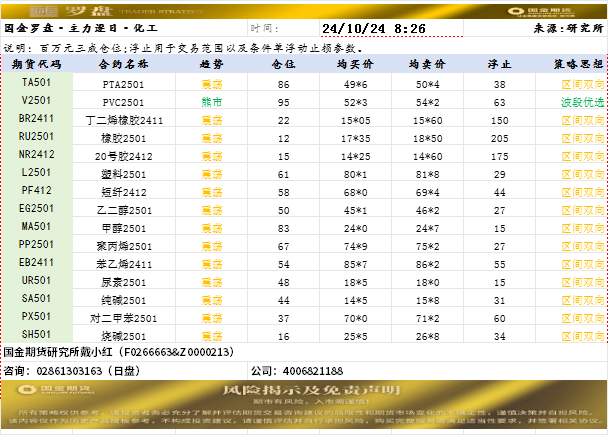The image size is (608, 435).
Task: Click the 公司 4006821188 phone number
Action: click(297, 371)
